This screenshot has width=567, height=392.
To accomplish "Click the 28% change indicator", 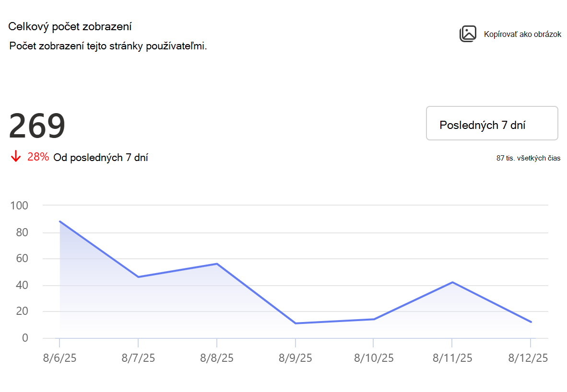I will point(38,157).
